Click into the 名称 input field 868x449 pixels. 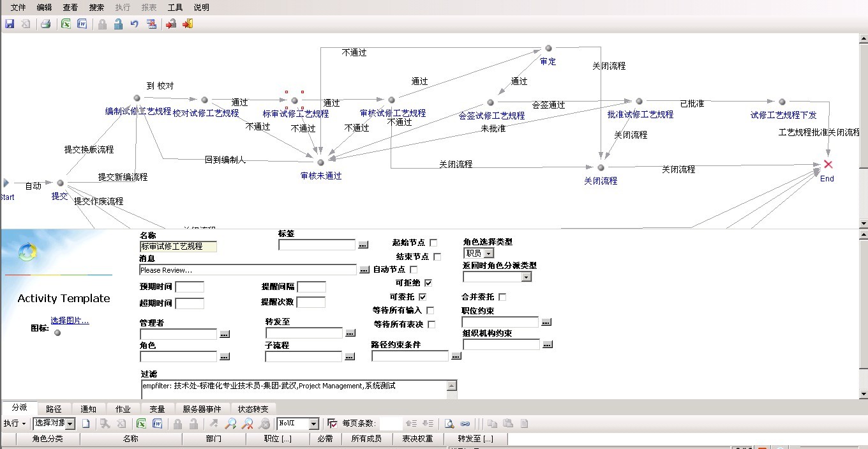click(x=178, y=246)
